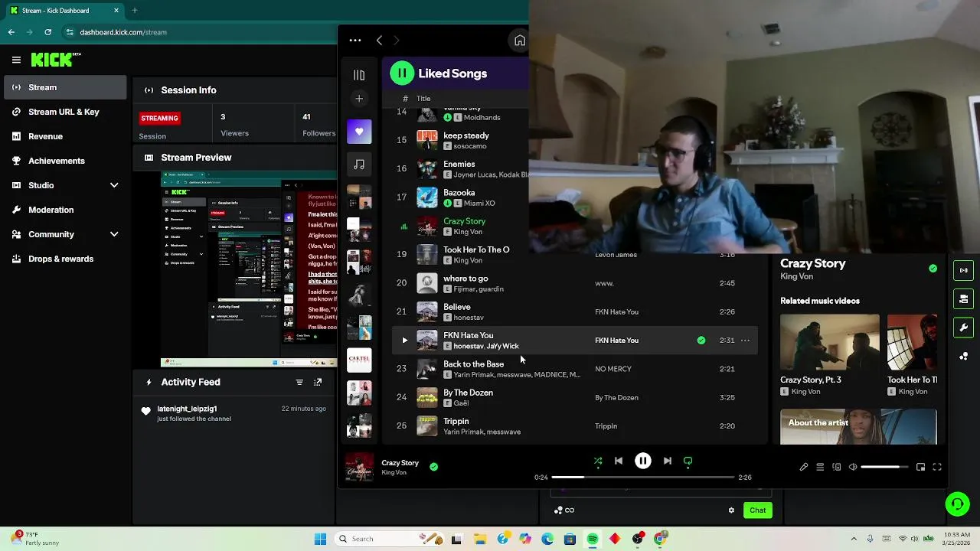Show hidden system tray icons
The width and height of the screenshot is (980, 551).
click(x=854, y=539)
